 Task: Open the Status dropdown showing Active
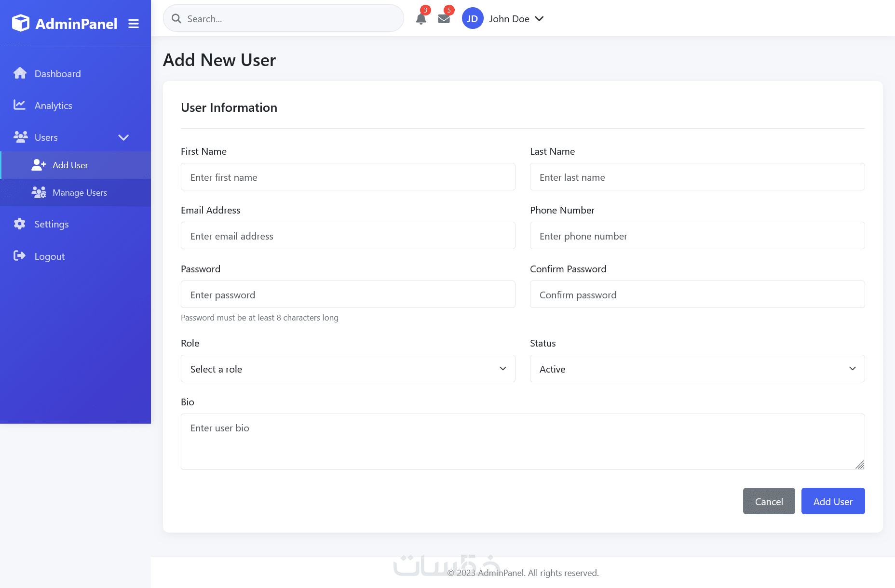pos(697,369)
